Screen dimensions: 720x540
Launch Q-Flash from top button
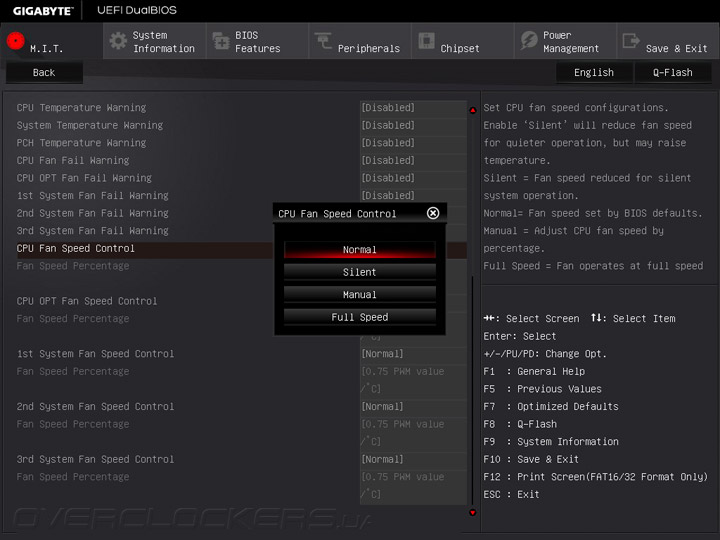click(x=673, y=73)
